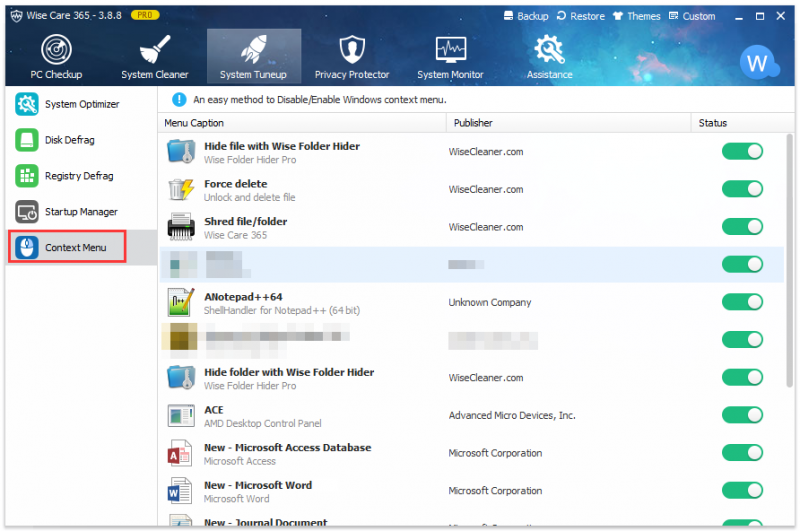
Task: Click the Themes shirt icon
Action: pos(618,16)
